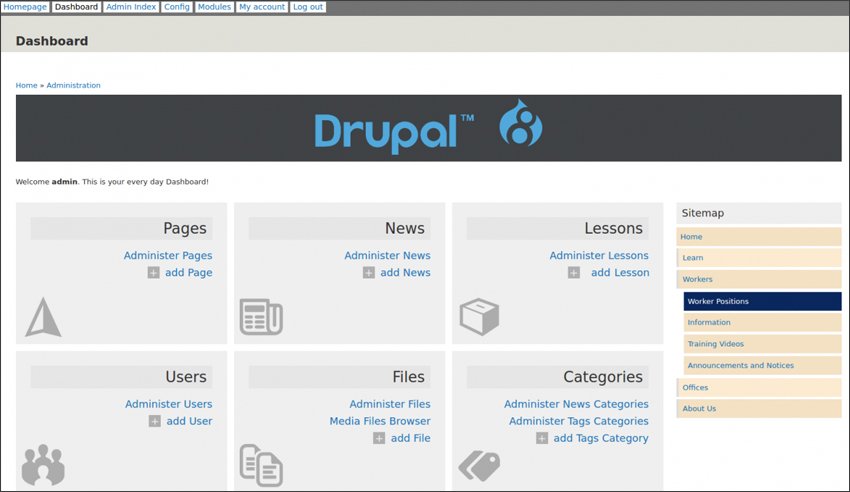Image resolution: width=850 pixels, height=492 pixels.
Task: Select Announcements and Notices in the Sitemap
Action: tap(762, 366)
